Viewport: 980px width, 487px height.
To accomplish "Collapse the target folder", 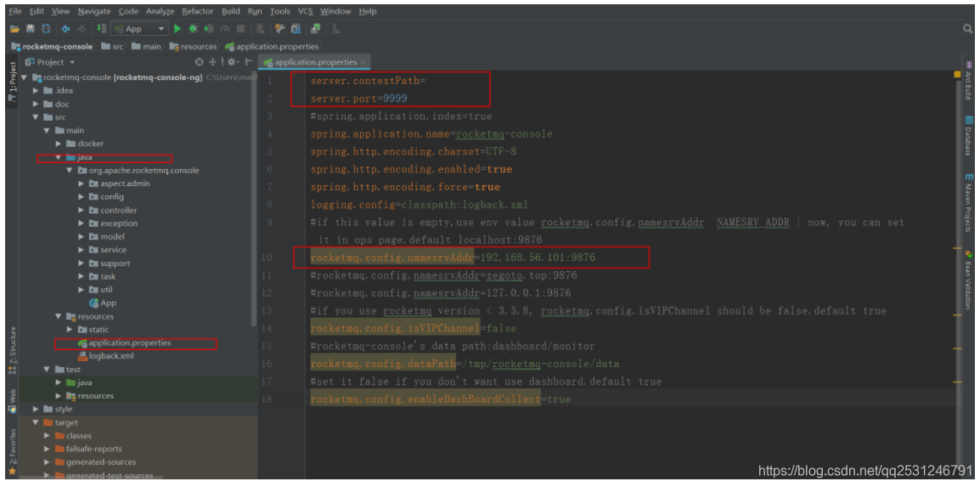I will pos(37,422).
